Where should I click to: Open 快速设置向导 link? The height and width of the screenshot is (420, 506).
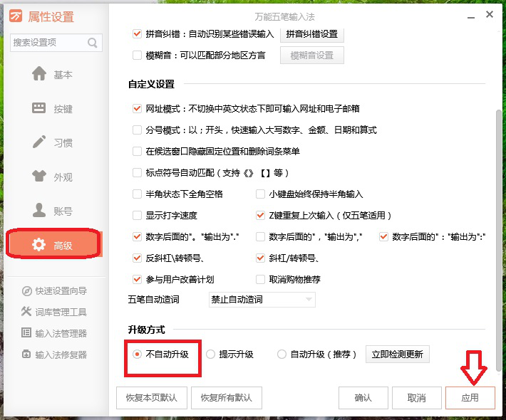(x=54, y=291)
